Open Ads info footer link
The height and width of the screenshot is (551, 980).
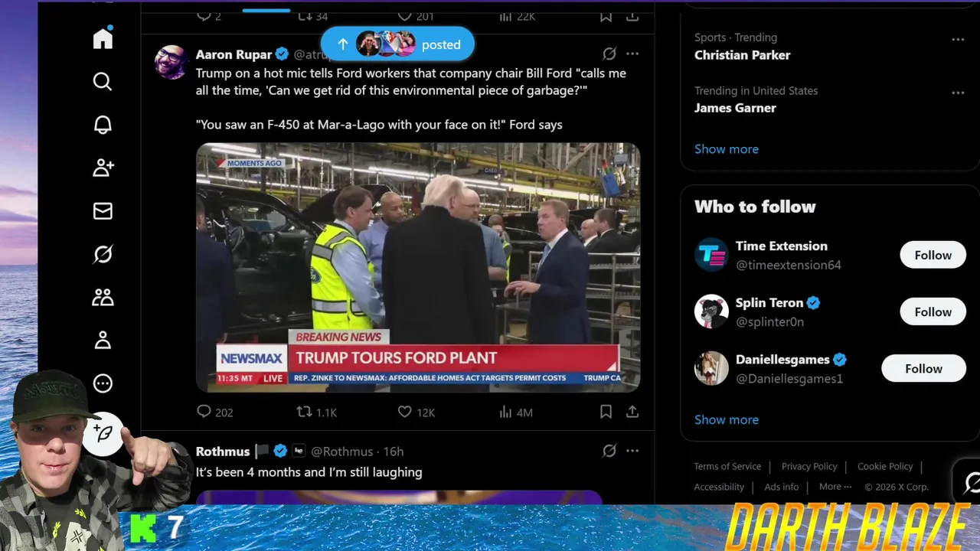tap(782, 487)
